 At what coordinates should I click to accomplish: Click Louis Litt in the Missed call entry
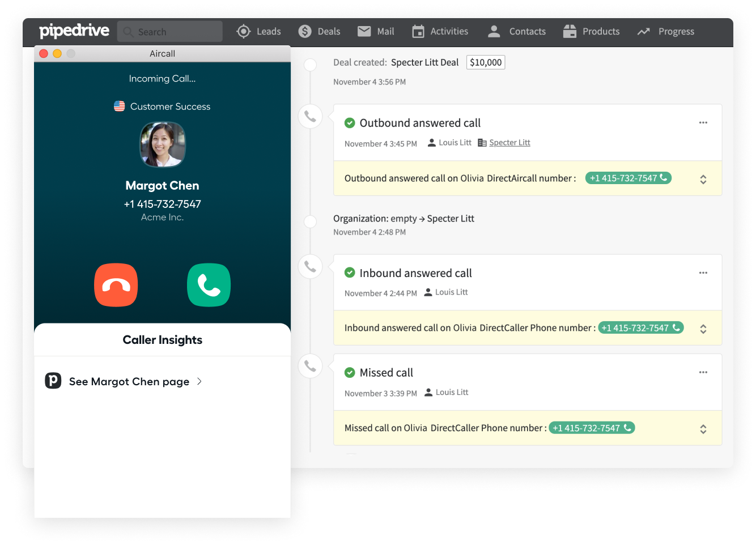452,392
